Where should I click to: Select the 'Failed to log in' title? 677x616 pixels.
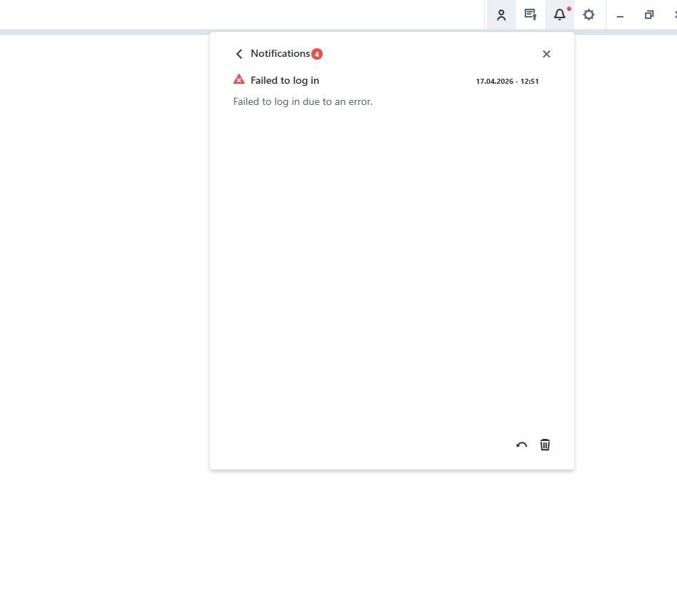click(x=285, y=80)
